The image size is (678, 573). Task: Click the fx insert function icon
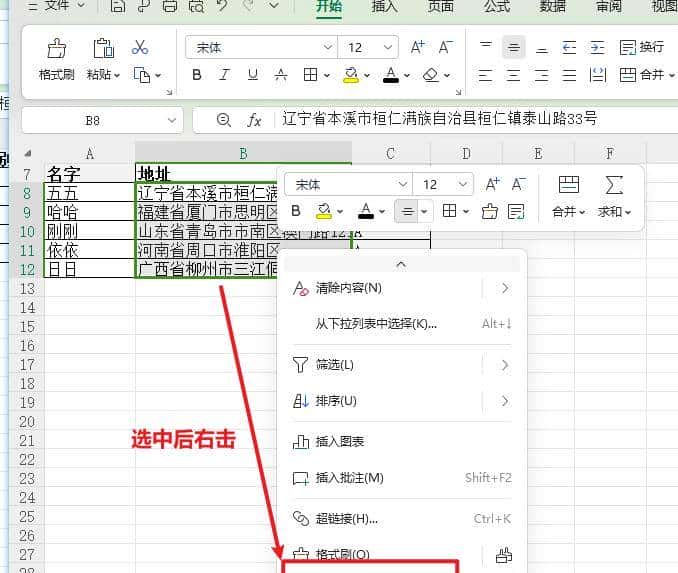(254, 120)
